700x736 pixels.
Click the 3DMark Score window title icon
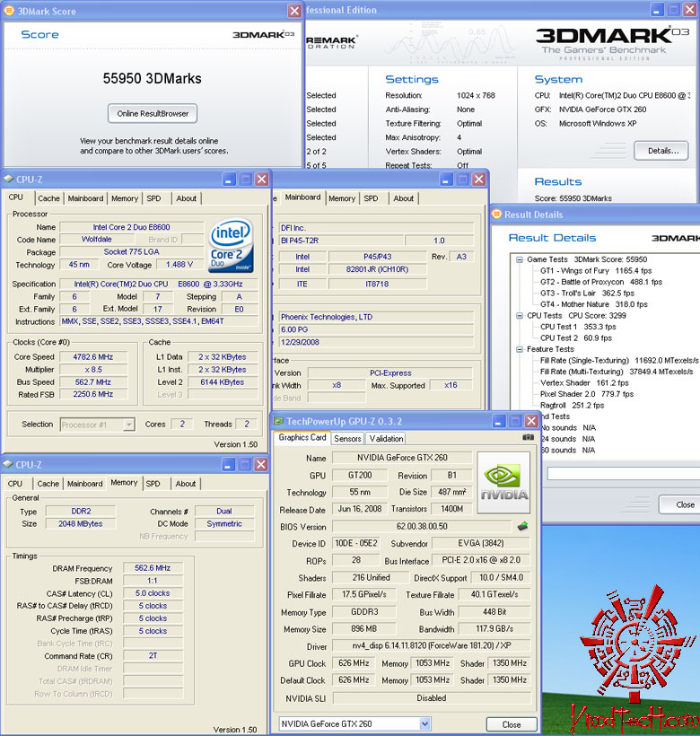click(9, 11)
